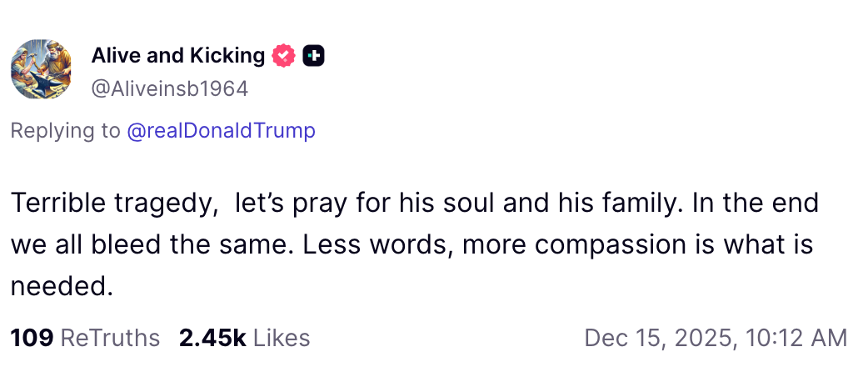The image size is (868, 372).
Task: Click the 2.45k likes number
Action: pyautogui.click(x=212, y=338)
